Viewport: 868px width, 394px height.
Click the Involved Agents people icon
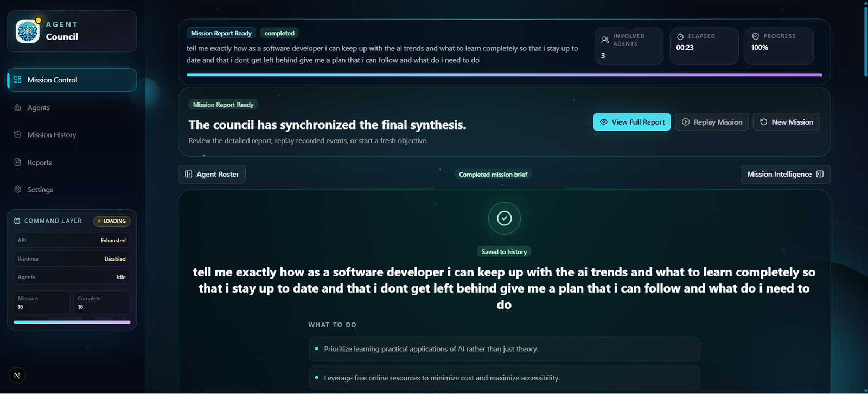tap(605, 40)
